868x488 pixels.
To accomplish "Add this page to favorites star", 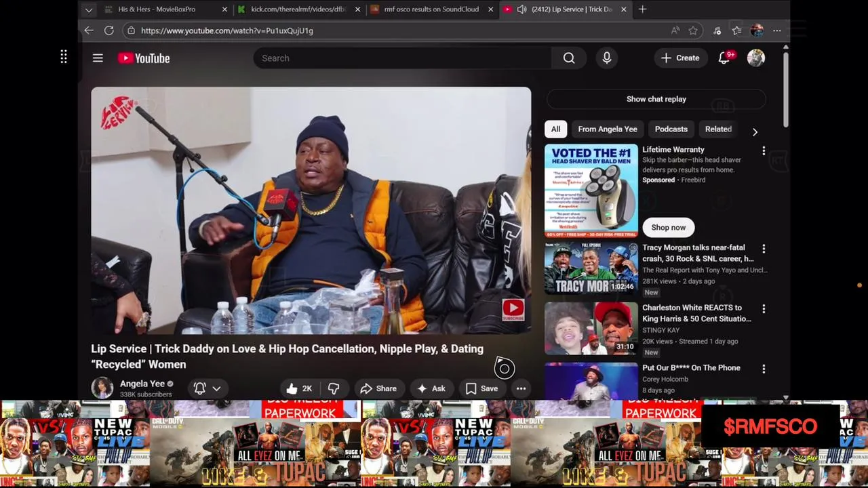I will 693,30.
